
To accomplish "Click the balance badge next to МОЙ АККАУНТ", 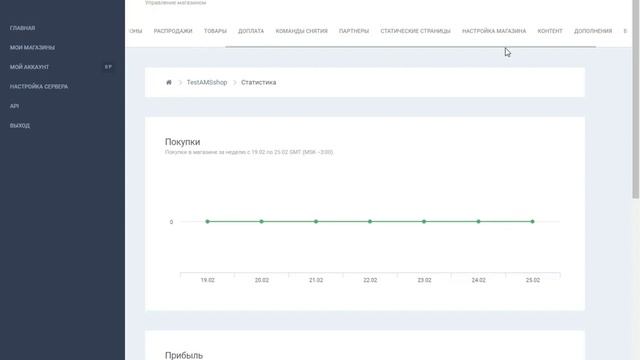I will point(108,67).
